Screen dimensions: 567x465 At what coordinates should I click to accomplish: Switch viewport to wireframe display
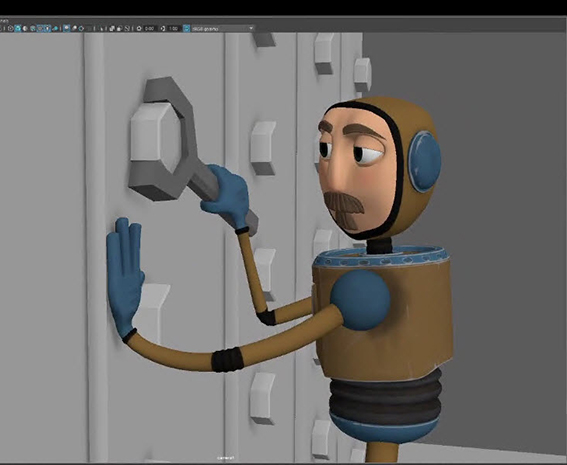pos(10,29)
